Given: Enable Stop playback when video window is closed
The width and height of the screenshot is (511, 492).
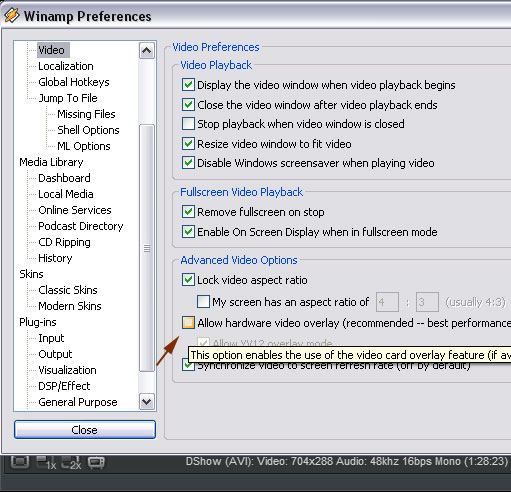Looking at the screenshot, I should [x=188, y=124].
